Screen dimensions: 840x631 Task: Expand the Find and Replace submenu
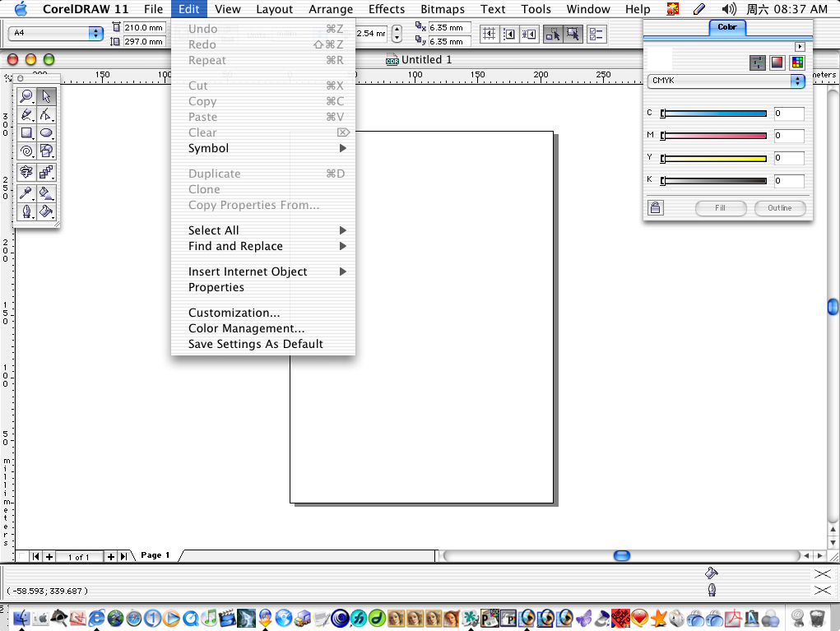(x=263, y=246)
